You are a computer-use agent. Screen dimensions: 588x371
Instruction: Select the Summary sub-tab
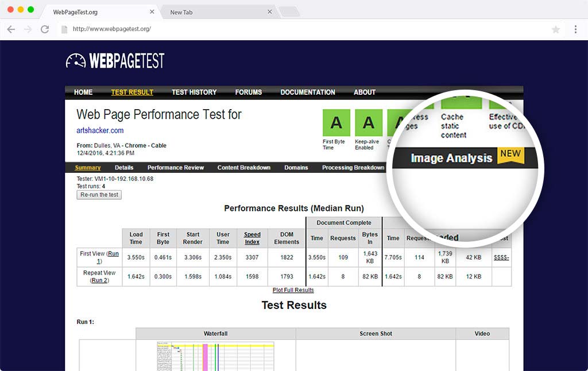pos(88,168)
